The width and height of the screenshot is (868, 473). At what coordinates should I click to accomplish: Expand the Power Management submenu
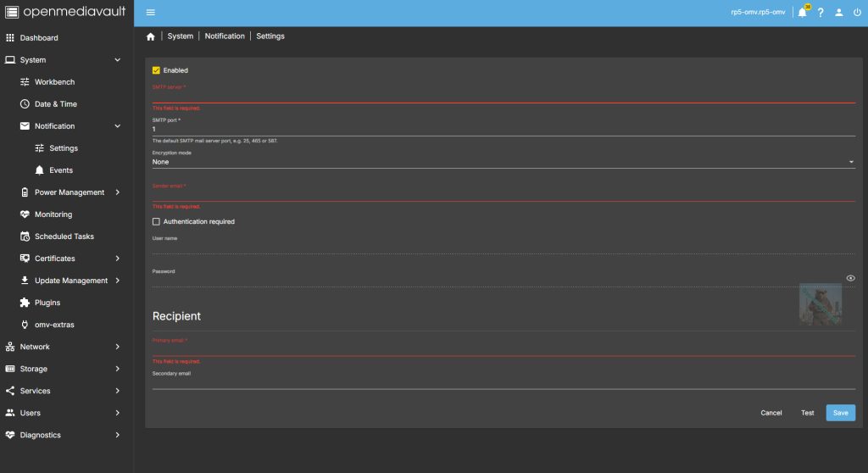70,192
